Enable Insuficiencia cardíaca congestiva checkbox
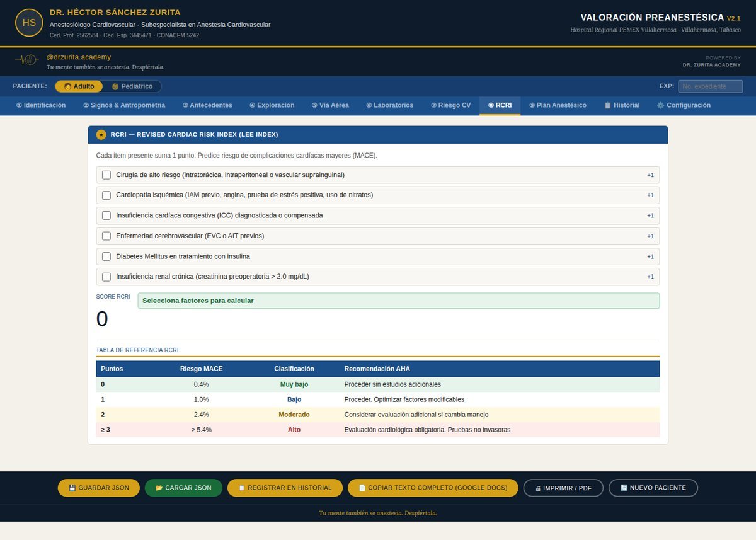 (x=106, y=215)
